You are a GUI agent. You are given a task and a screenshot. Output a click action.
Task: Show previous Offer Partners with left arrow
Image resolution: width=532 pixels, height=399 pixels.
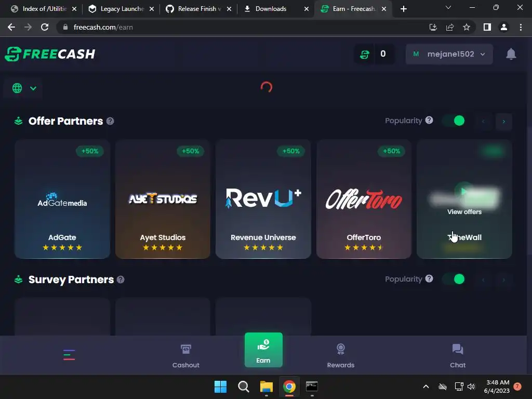coord(483,122)
